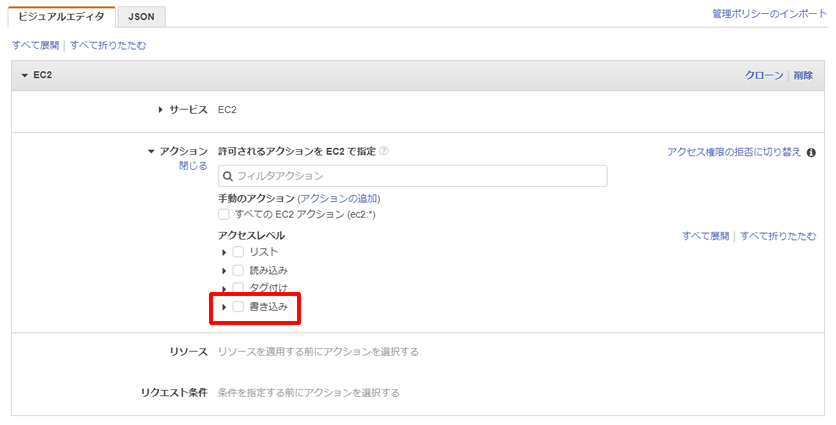Check すべての EC2 アクション (ec2:*) checkbox
Screen dimensions: 836x425
(224, 214)
